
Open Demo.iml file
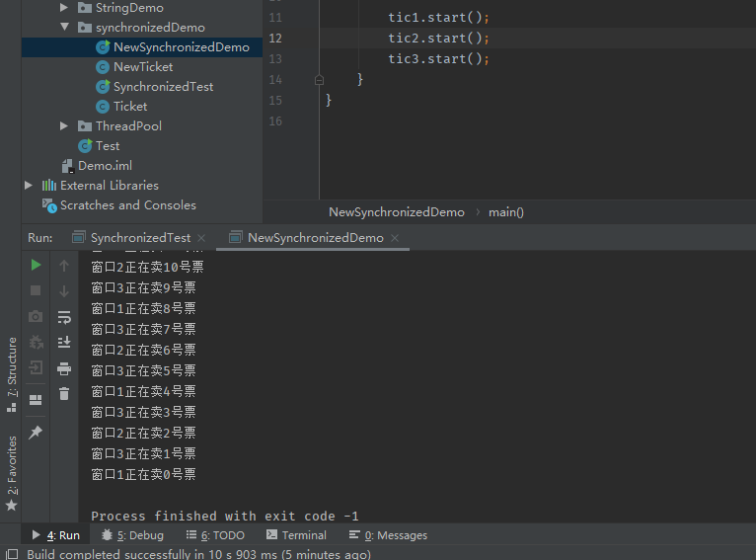point(105,166)
